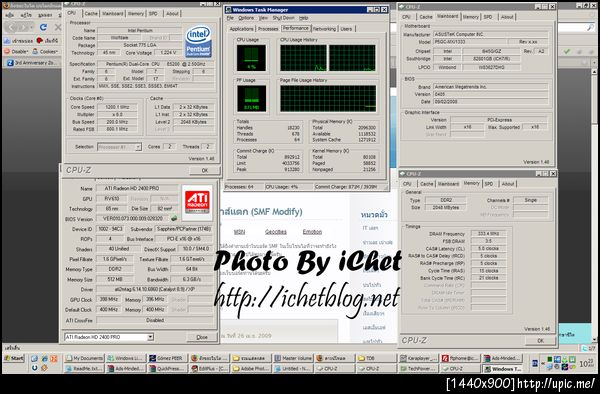Switch to EditPlus taskbar item
Screen dimensions: 600x394
click(x=209, y=369)
